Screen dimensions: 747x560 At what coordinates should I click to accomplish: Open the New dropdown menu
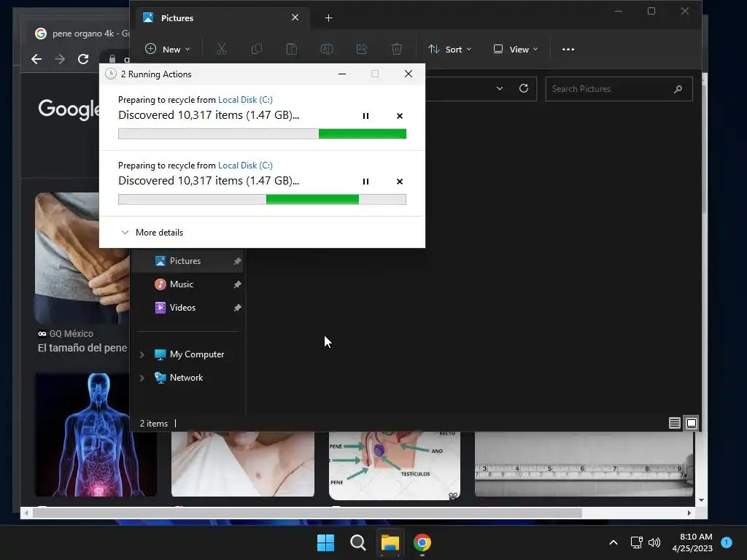coord(168,49)
